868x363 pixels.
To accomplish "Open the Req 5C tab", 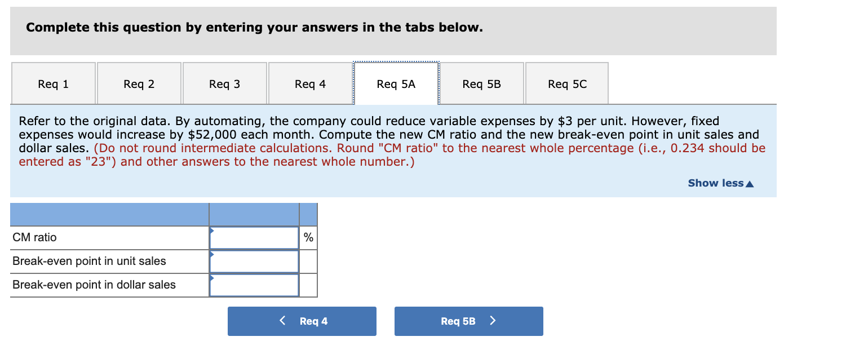I will tap(566, 83).
